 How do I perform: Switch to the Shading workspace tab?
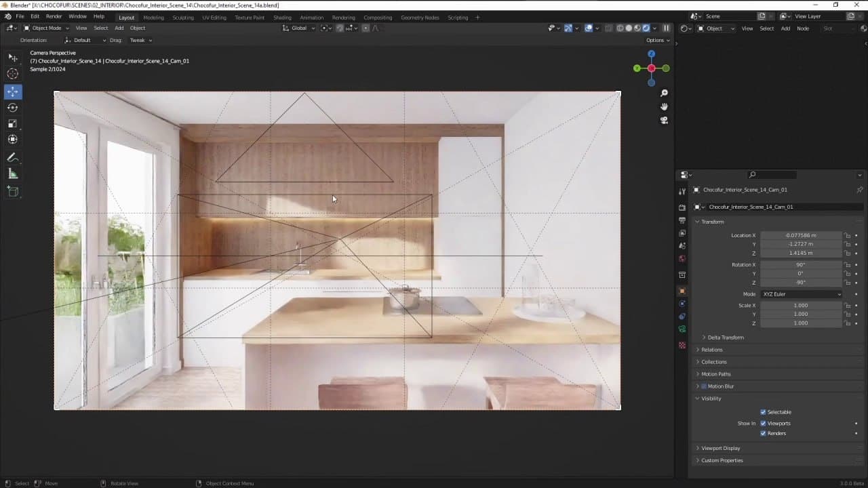tap(282, 18)
